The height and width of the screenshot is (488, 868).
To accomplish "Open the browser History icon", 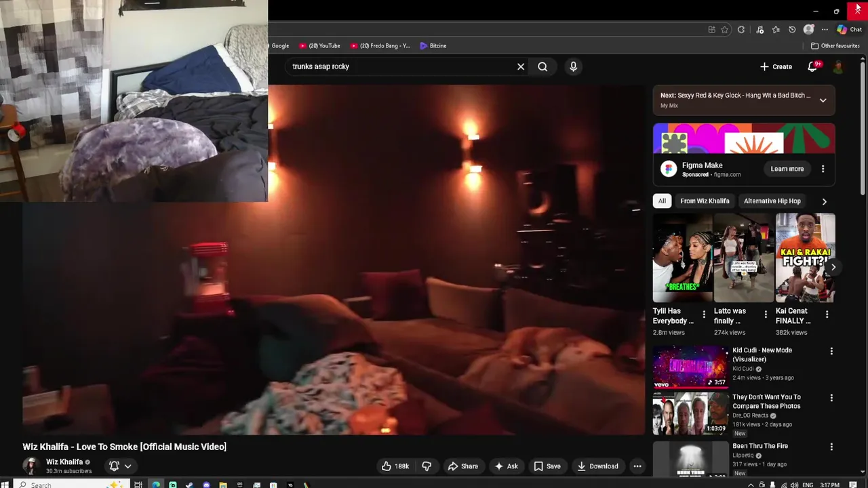I will click(792, 30).
